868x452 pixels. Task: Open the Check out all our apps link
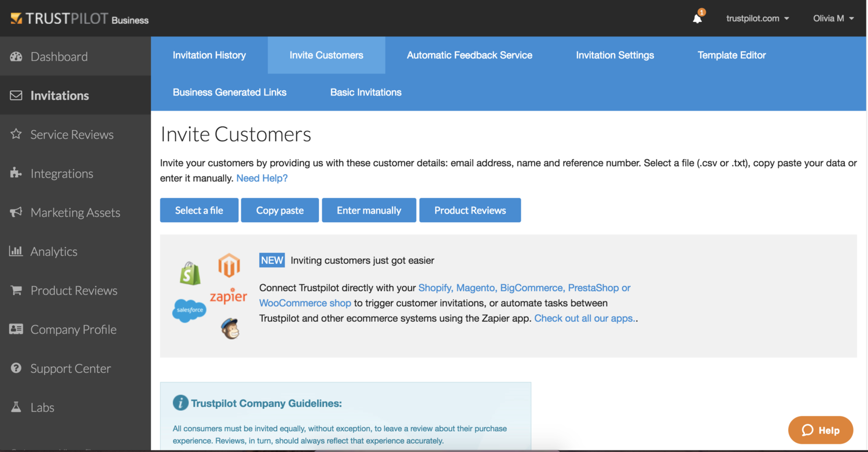[x=584, y=318]
